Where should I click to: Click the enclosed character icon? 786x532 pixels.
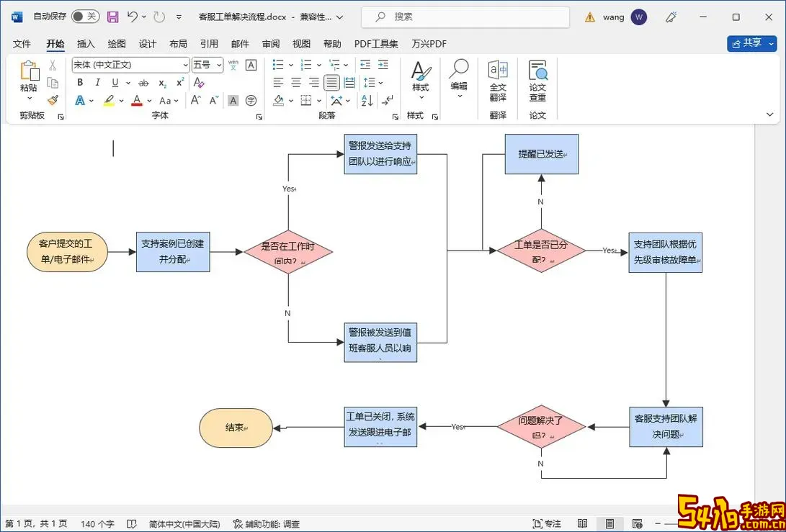click(x=251, y=100)
